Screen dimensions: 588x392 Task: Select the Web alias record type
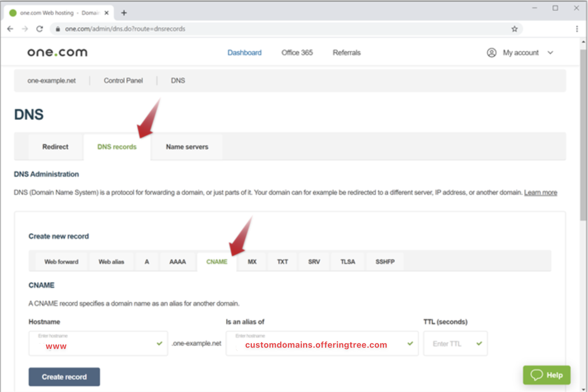point(111,262)
